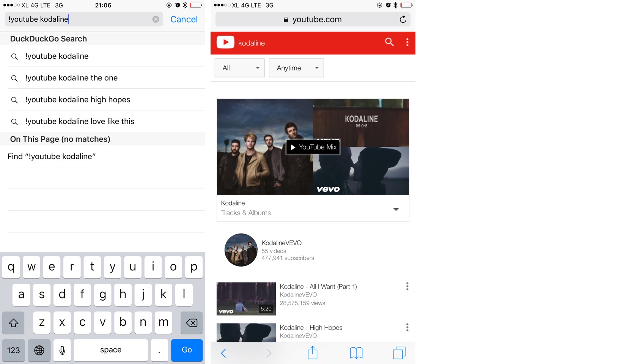
Task: Tap the shift key on keyboard
Action: click(13, 323)
